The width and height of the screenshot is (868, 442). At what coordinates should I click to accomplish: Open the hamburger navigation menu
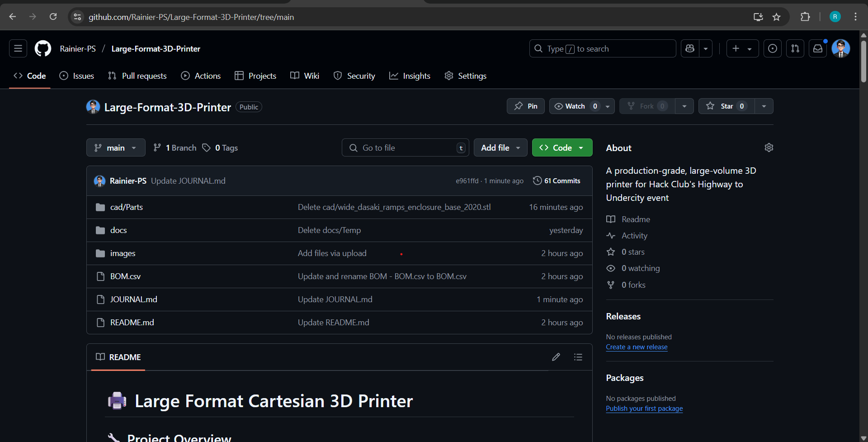(18, 48)
